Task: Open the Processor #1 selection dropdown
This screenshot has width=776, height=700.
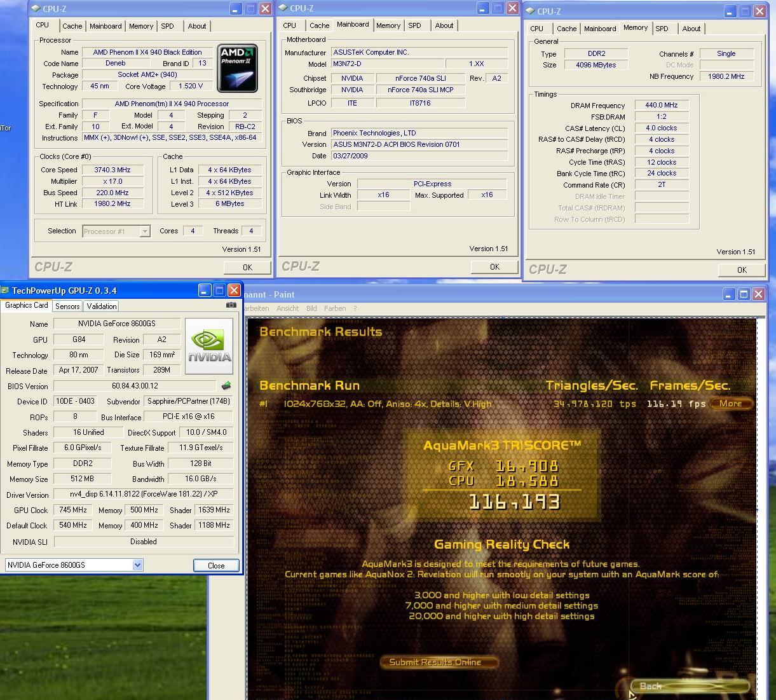Action: (145, 231)
